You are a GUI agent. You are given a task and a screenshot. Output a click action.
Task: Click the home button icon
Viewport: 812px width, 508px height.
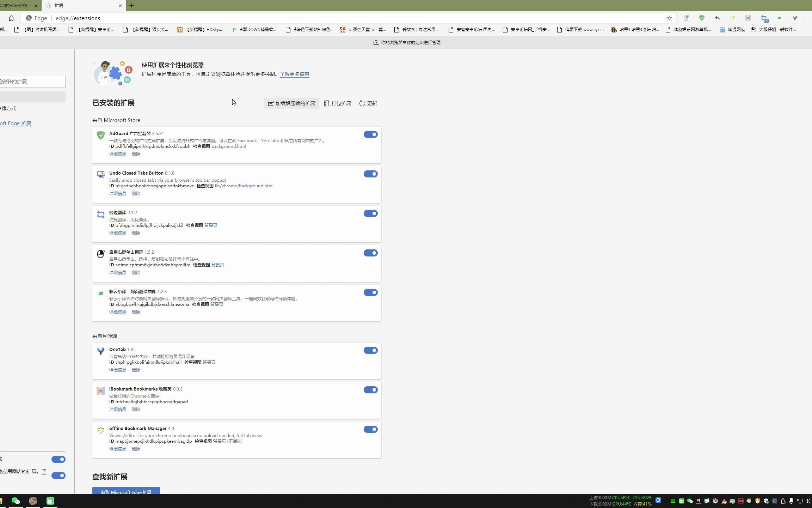11,18
